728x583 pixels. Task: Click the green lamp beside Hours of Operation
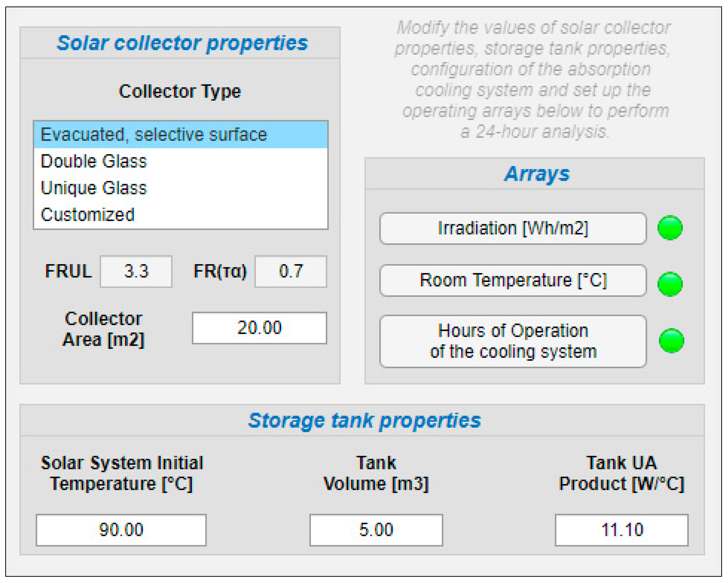671,340
